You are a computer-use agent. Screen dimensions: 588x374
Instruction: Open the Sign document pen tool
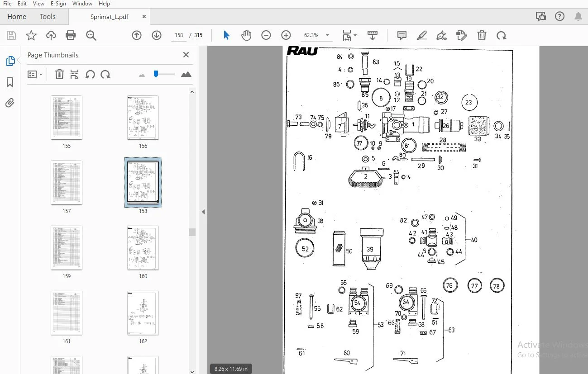(x=442, y=35)
